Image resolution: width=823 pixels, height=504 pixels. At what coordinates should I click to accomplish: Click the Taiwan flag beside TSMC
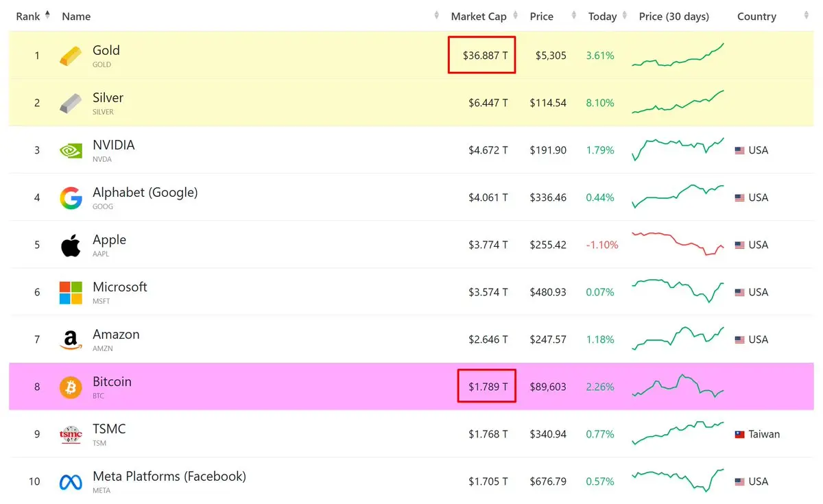pyautogui.click(x=739, y=434)
